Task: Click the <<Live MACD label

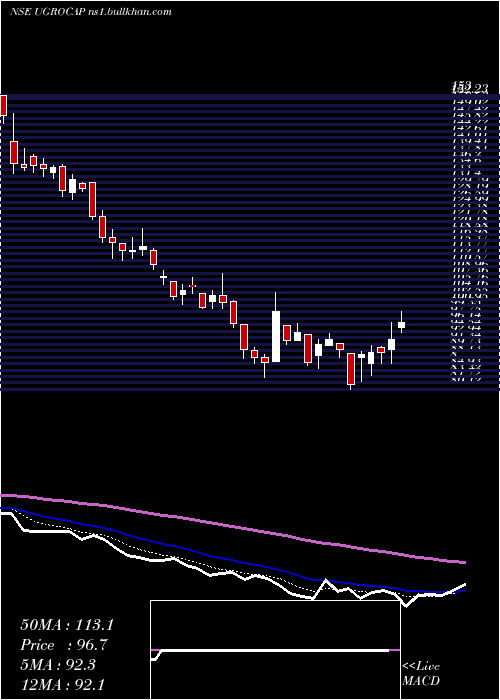Action: pyautogui.click(x=421, y=674)
